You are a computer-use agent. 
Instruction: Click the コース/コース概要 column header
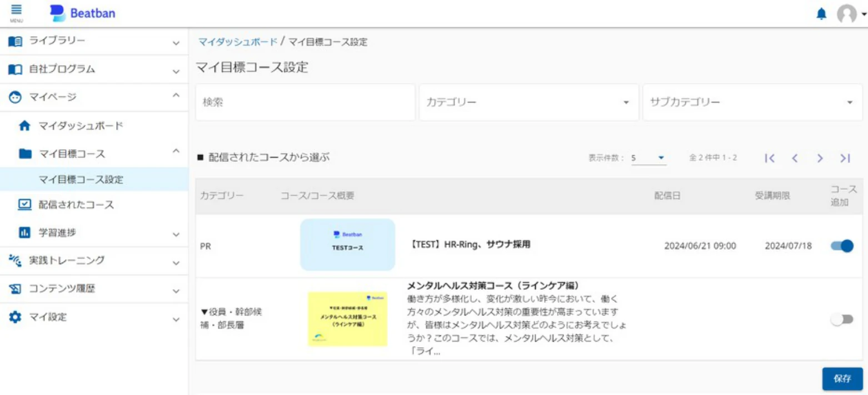point(317,196)
